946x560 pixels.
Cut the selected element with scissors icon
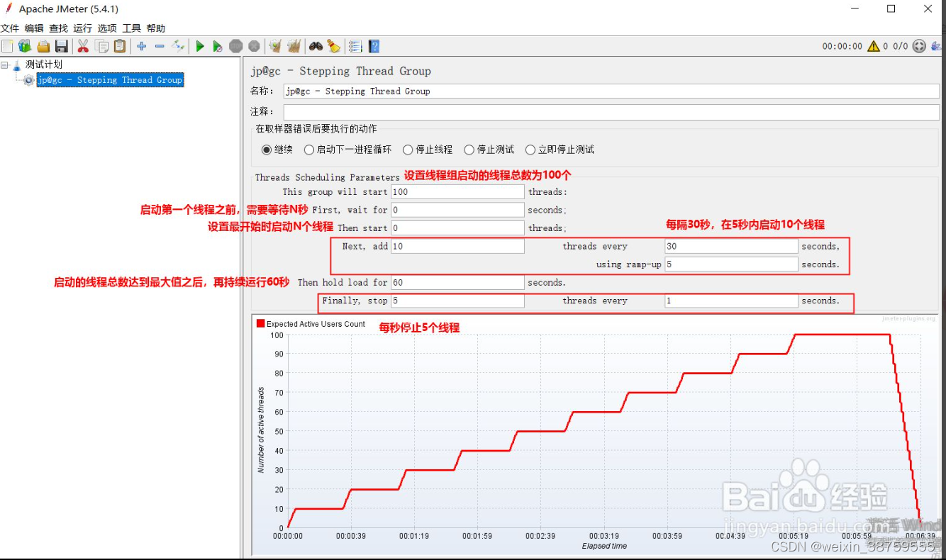coord(83,46)
